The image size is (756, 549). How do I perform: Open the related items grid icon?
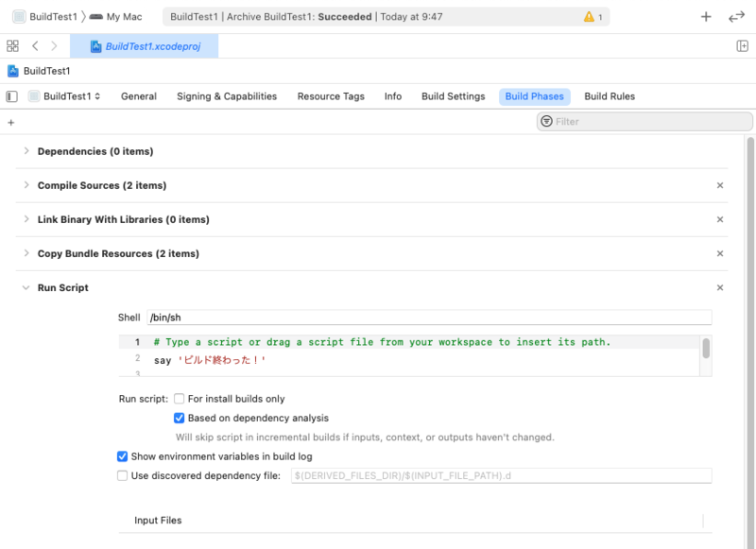click(x=12, y=46)
